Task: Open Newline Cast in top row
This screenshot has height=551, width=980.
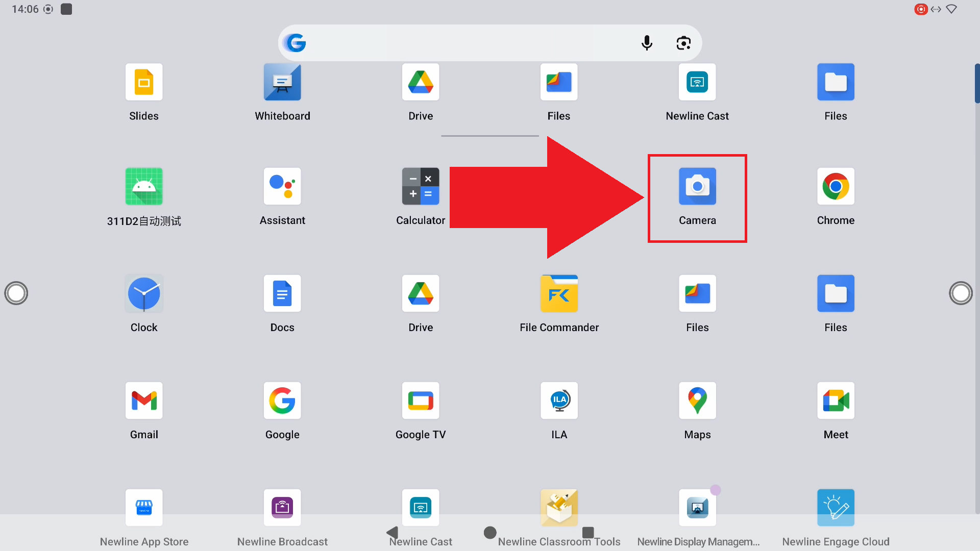Action: (x=697, y=83)
